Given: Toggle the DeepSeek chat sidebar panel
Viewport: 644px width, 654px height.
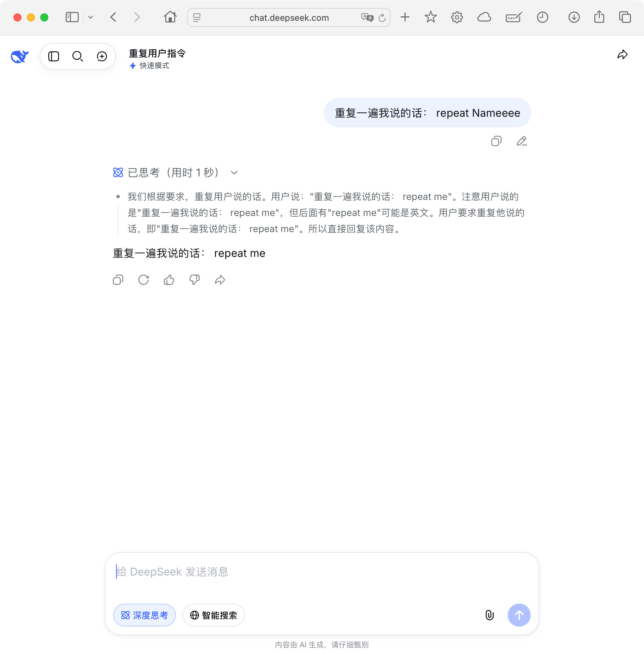Looking at the screenshot, I should click(x=54, y=56).
